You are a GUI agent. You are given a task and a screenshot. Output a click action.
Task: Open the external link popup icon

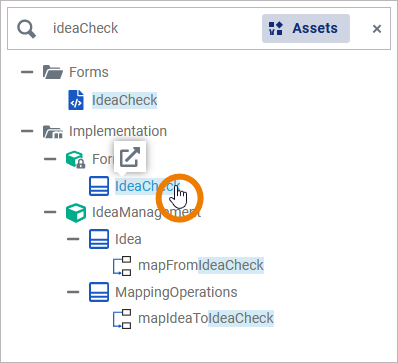(x=130, y=157)
